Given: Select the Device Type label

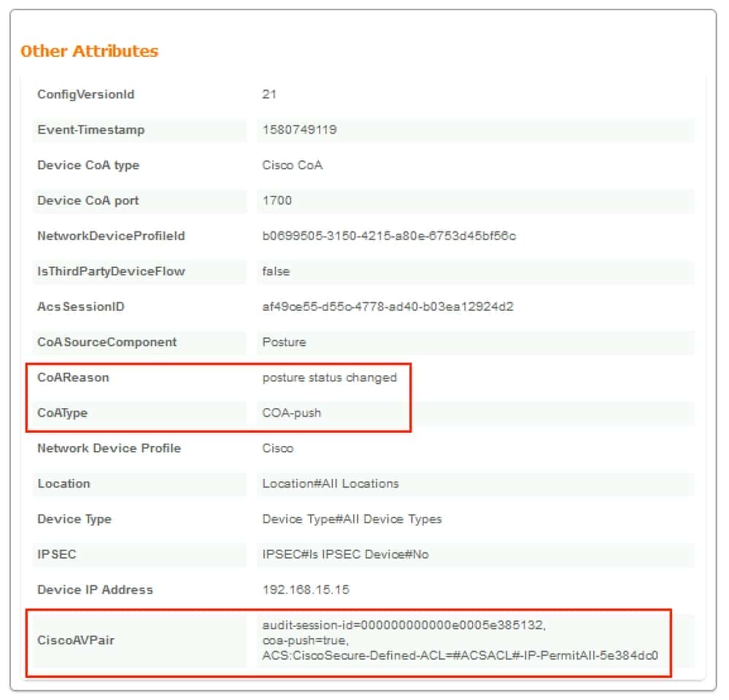Looking at the screenshot, I should point(74,519).
